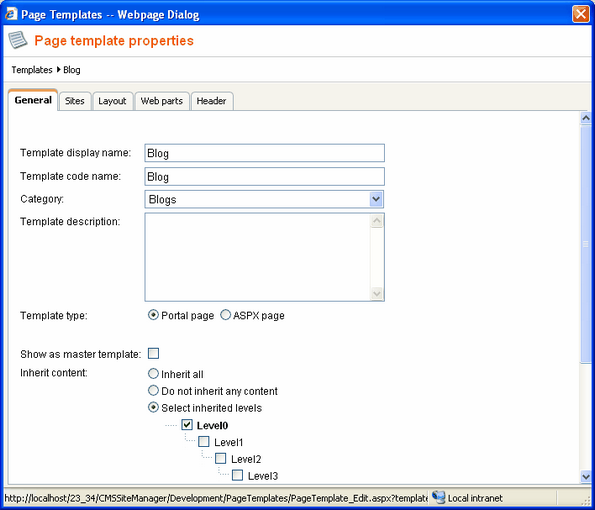
Task: Enable Show as master template checkbox
Action: 153,353
